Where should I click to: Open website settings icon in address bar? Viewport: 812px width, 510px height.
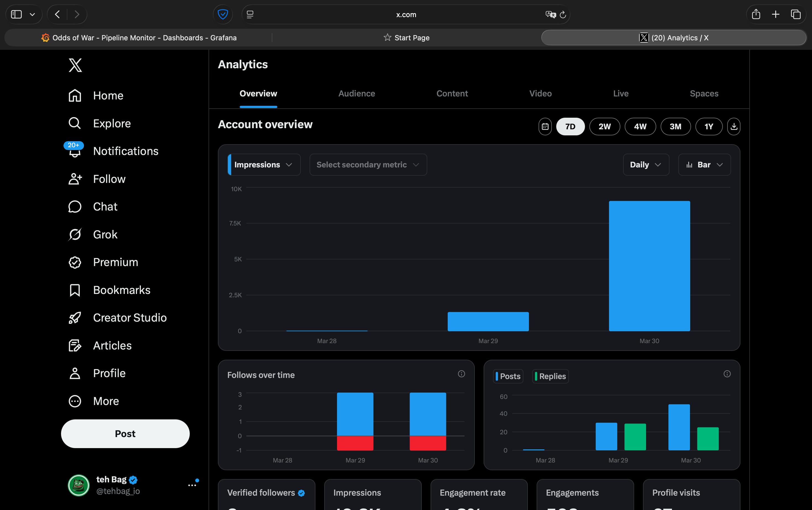coord(250,14)
